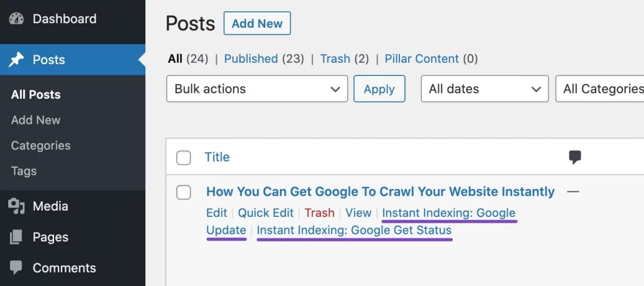Click the Apply bulk action button
This screenshot has height=286, width=644.
click(x=379, y=89)
